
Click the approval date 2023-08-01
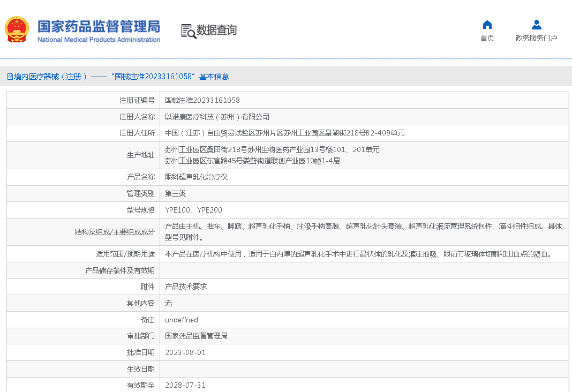(x=185, y=352)
